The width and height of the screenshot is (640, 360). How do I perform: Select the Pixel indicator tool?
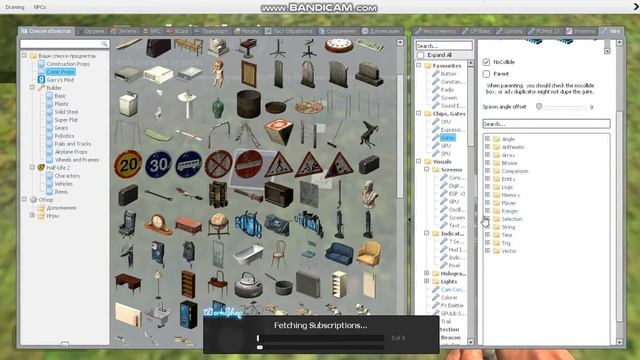tap(454, 265)
